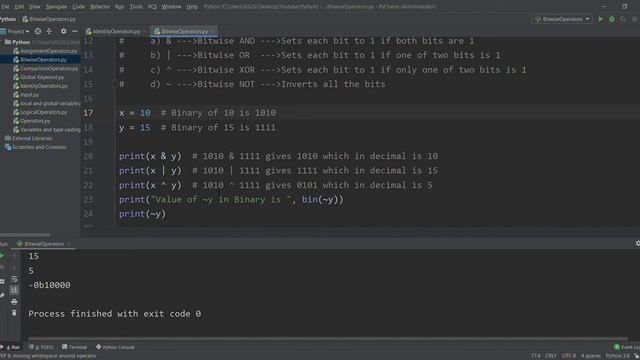Click the print icon in Run panel
Viewport: 640px width, 360px height.
[x=14, y=302]
